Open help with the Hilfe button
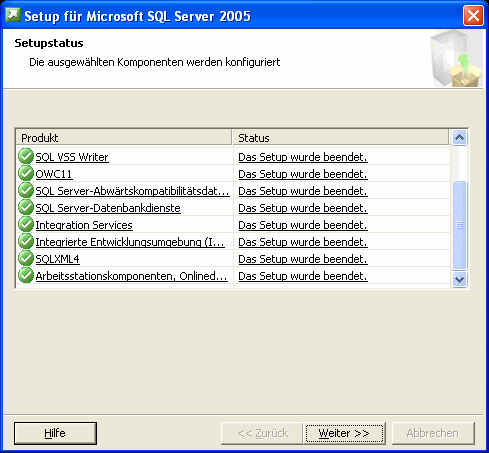The image size is (489, 453). [55, 433]
